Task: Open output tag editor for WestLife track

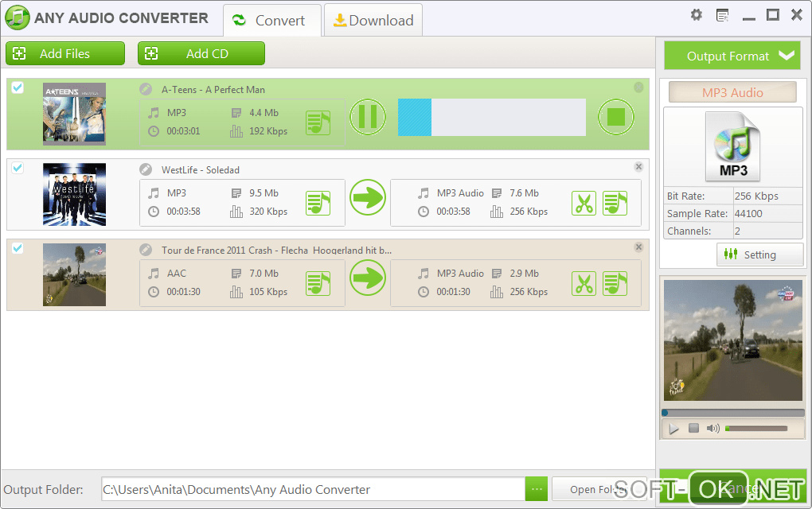Action: (x=615, y=203)
